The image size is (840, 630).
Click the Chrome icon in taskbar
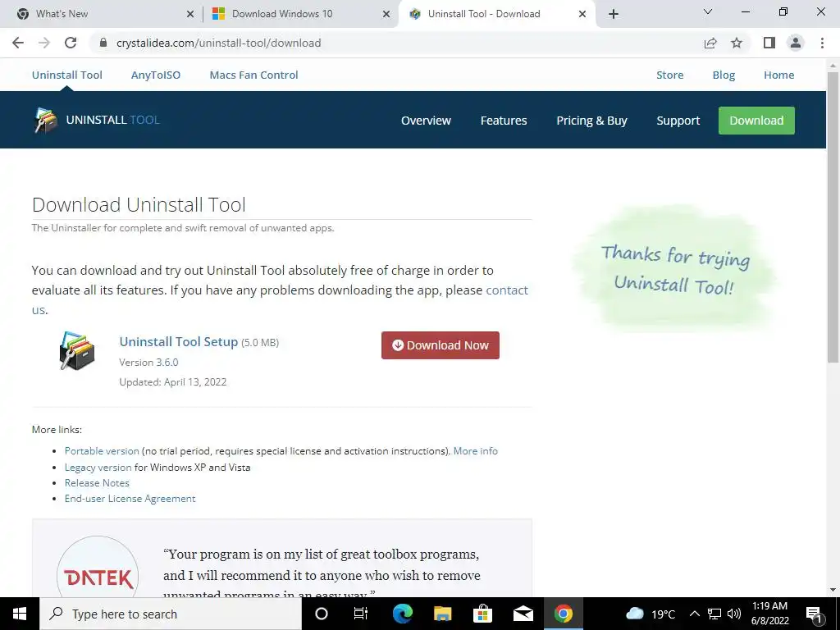[x=563, y=614]
